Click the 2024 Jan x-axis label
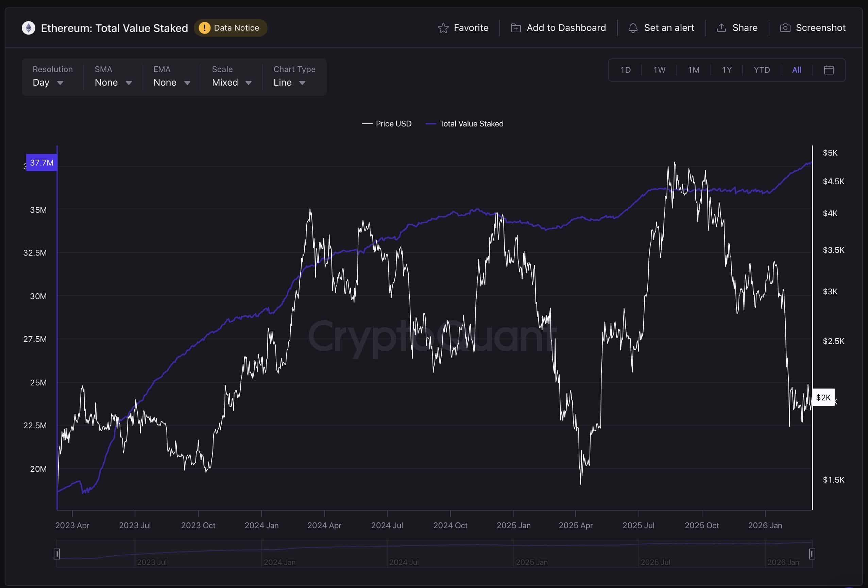The width and height of the screenshot is (868, 588). [x=261, y=525]
